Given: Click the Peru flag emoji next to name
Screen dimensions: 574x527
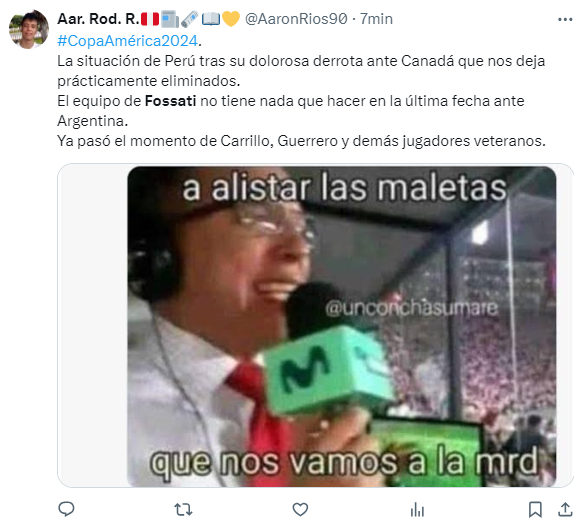Looking at the screenshot, I should click(150, 19).
